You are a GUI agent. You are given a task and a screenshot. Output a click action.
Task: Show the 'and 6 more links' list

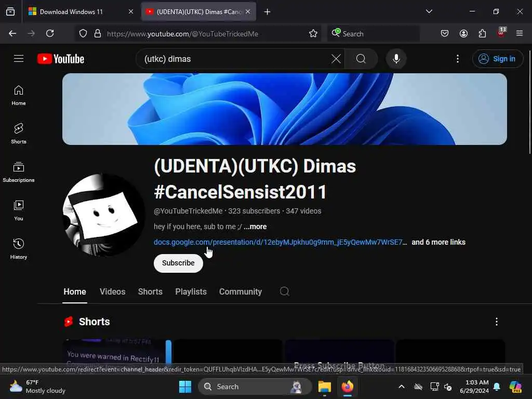[x=438, y=242]
